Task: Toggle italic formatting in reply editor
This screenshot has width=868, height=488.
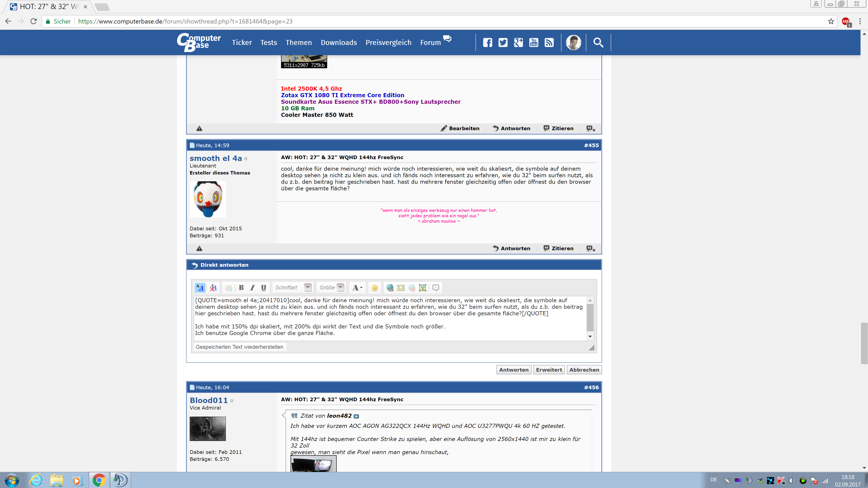Action: (252, 288)
